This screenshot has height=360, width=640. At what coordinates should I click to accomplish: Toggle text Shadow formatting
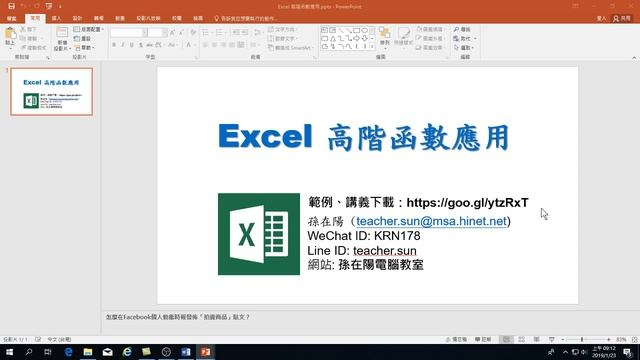(x=140, y=45)
